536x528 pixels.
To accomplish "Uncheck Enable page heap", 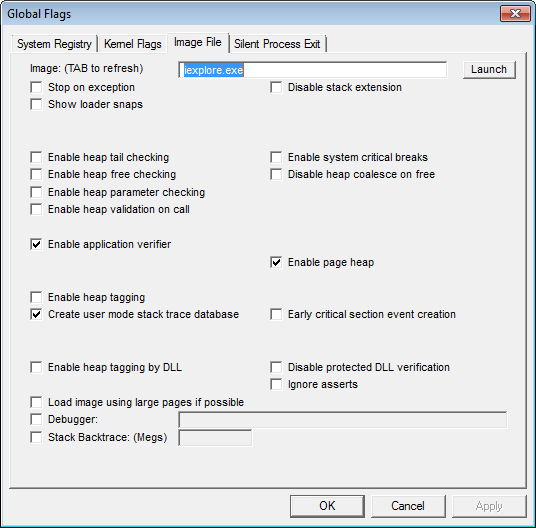I will [276, 262].
